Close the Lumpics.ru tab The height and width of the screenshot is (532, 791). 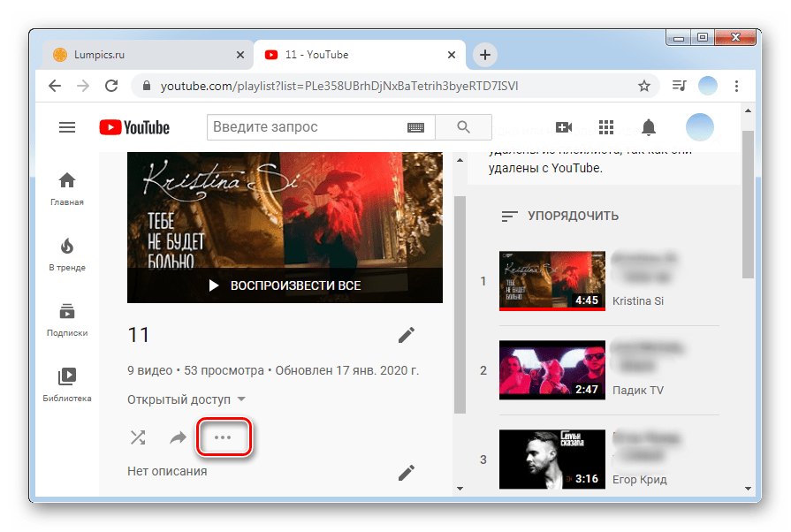(240, 55)
